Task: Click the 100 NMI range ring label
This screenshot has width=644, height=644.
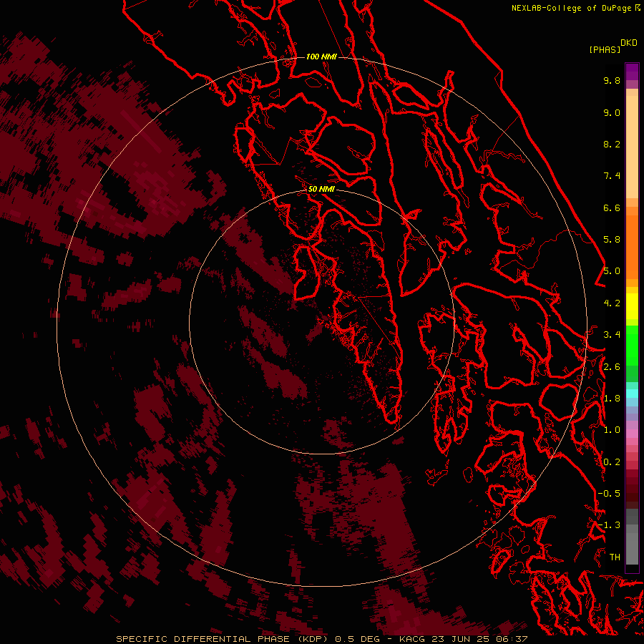Action: [x=321, y=57]
